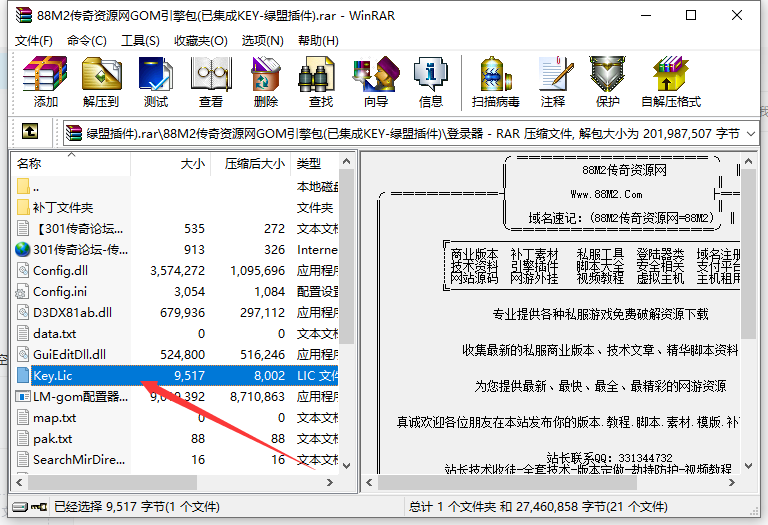Click the globe icon for 301传奇论坛-传...
The image size is (768, 525).
(23, 249)
